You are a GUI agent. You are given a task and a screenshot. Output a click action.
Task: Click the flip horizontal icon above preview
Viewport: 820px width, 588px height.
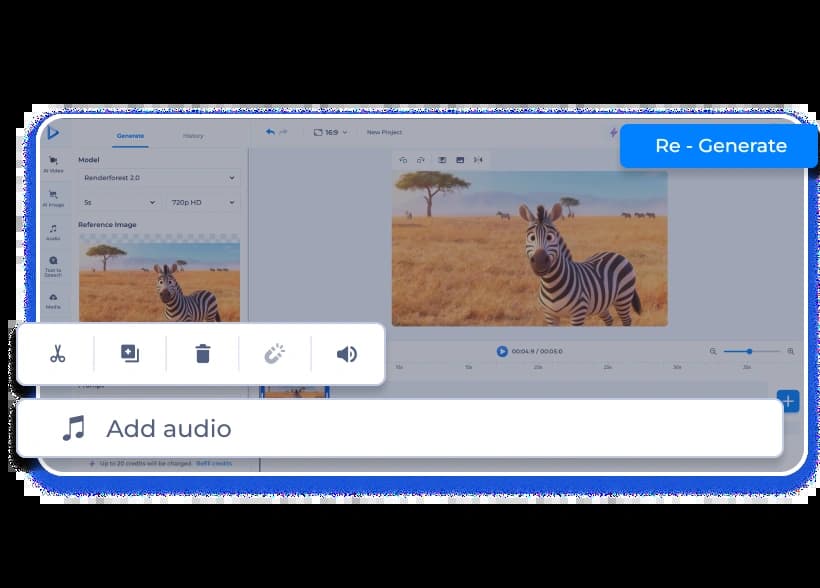pos(478,160)
